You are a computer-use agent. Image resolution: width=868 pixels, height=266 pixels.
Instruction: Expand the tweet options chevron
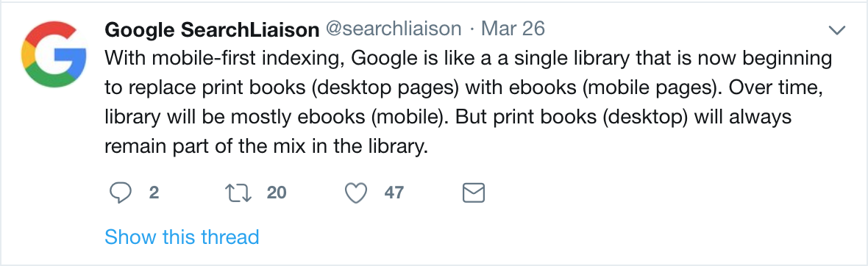pos(836,30)
